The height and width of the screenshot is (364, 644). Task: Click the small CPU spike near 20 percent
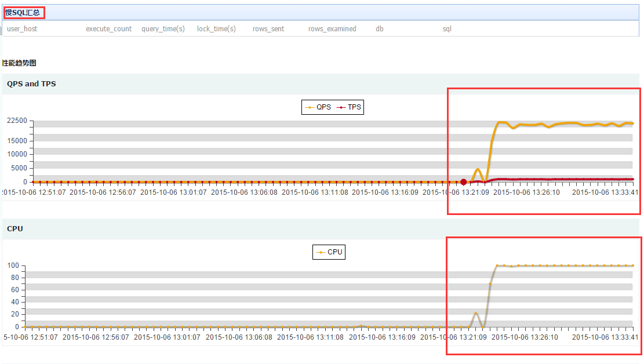pos(476,314)
